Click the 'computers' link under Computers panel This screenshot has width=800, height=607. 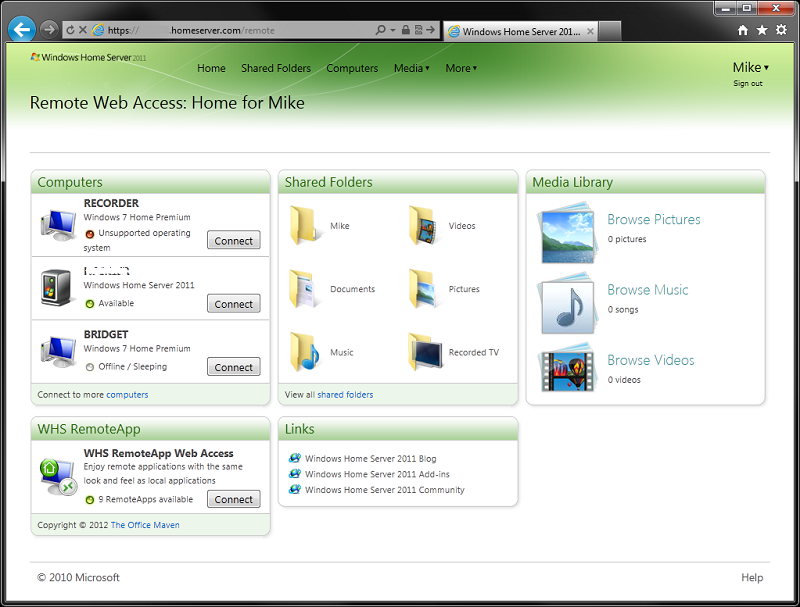tap(127, 394)
